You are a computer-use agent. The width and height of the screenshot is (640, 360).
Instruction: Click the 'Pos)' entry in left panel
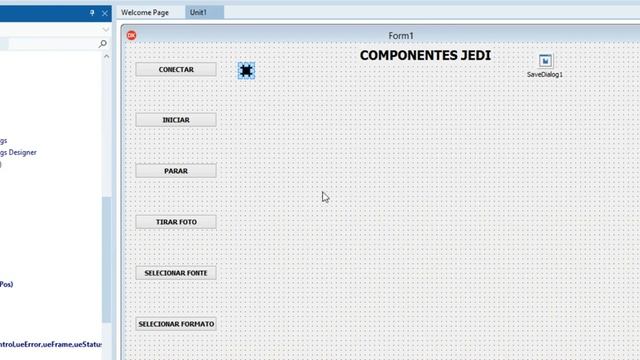(6, 284)
